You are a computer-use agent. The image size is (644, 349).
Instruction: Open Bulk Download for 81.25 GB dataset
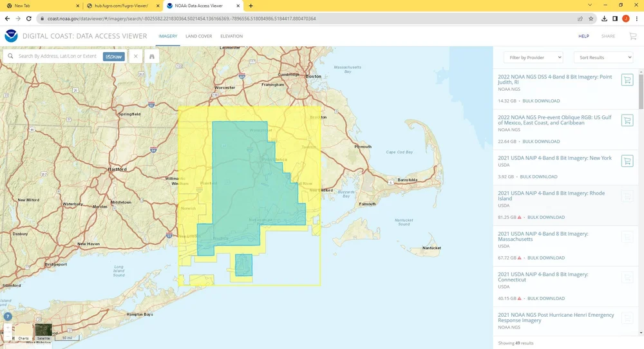point(546,217)
